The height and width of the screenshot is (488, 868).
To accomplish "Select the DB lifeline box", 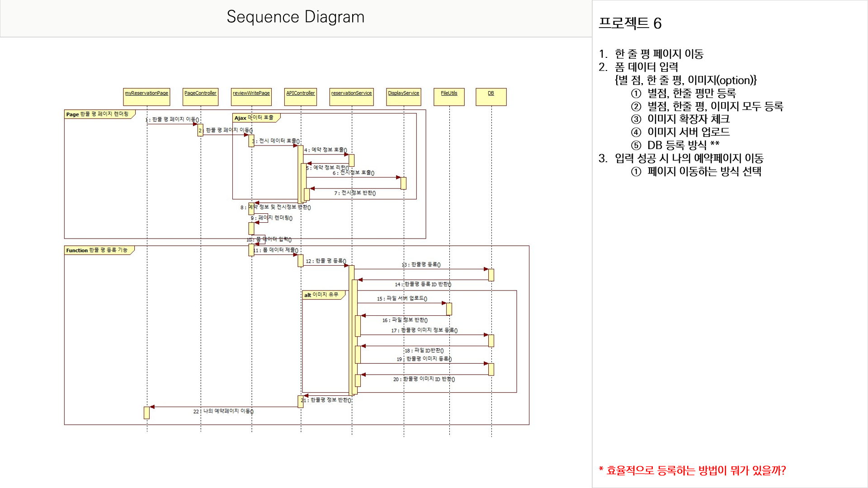I will [x=491, y=96].
